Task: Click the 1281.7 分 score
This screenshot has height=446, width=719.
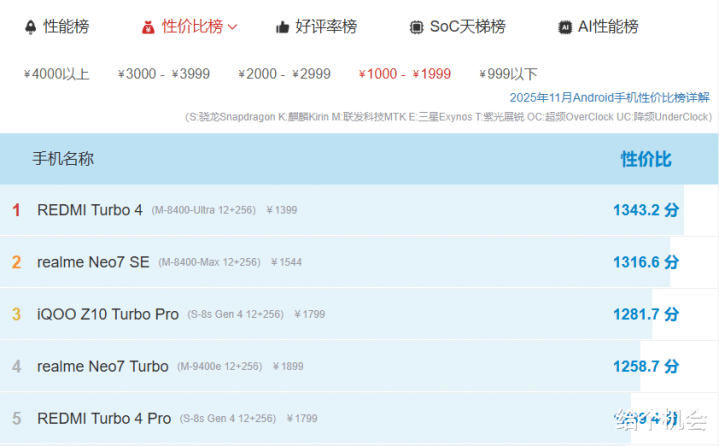Action: click(646, 314)
